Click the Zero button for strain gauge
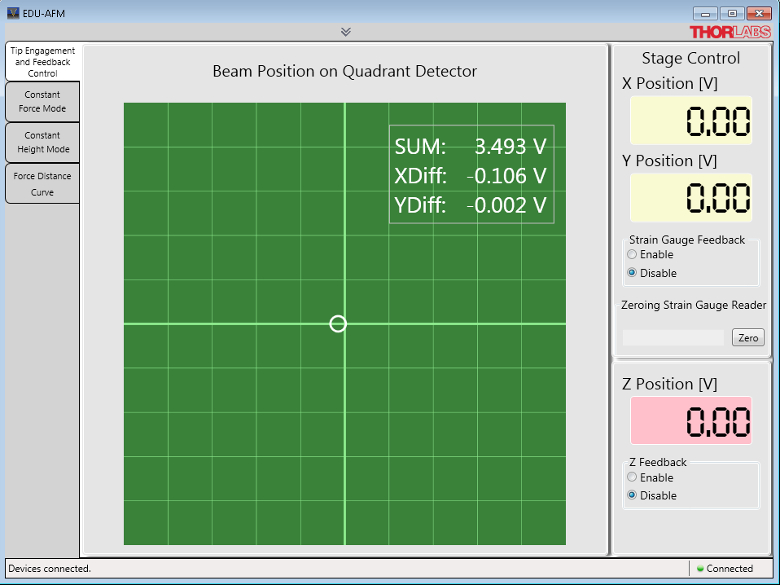780x585 pixels. pyautogui.click(x=748, y=337)
